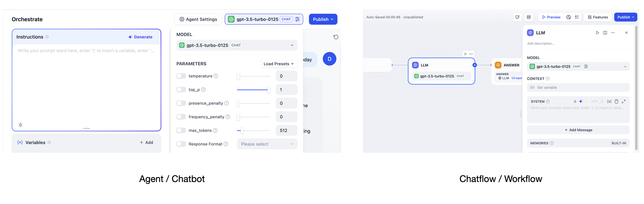Open the LLM node canvas ellipsis menu
Screen dimensions: 644x204
[x=471, y=54]
